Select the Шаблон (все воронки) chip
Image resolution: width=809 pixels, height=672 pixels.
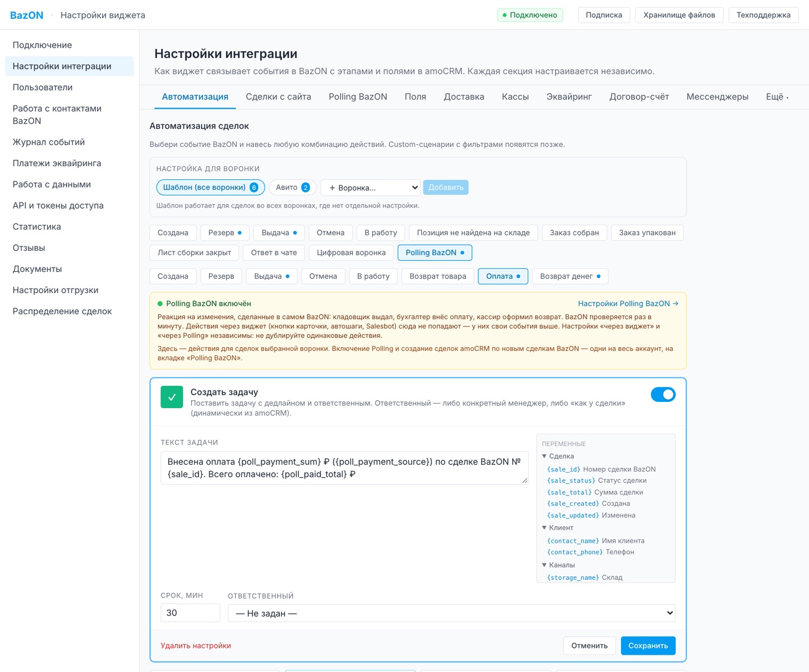click(210, 187)
